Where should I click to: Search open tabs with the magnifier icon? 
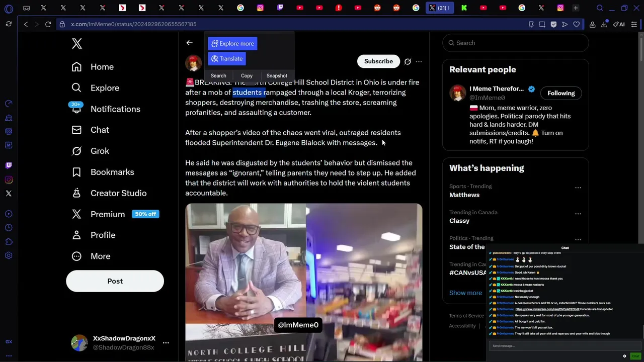pyautogui.click(x=600, y=8)
